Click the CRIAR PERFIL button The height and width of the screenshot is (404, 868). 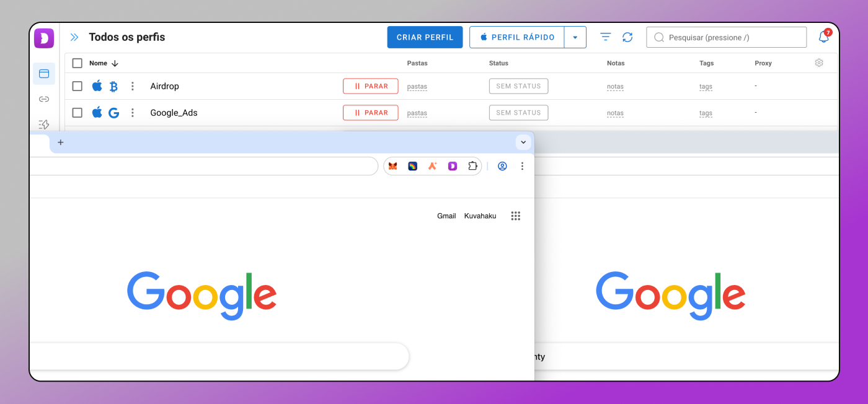pos(425,37)
